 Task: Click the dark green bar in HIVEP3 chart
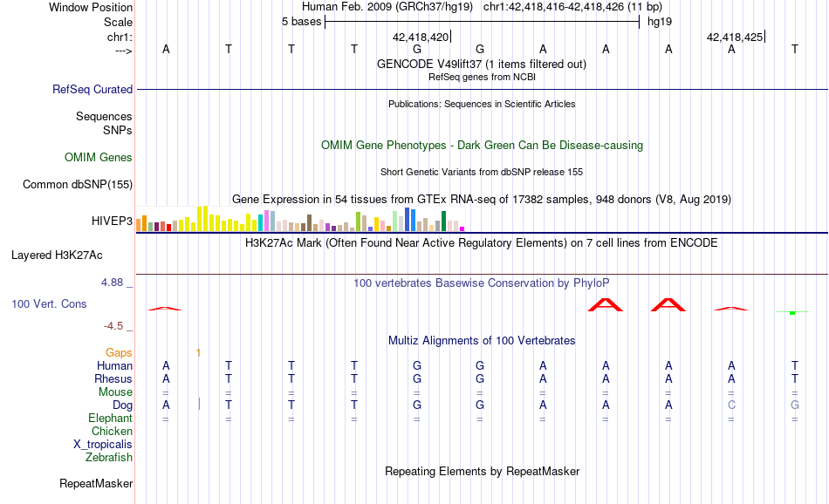(443, 221)
